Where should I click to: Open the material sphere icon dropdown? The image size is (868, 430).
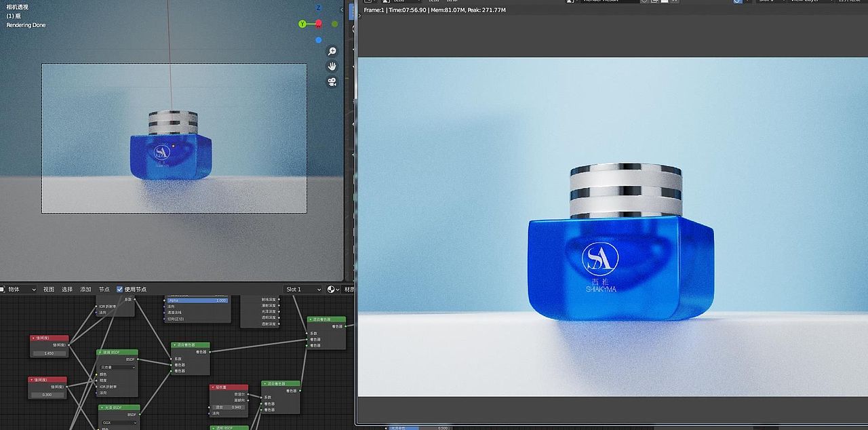pyautogui.click(x=332, y=289)
